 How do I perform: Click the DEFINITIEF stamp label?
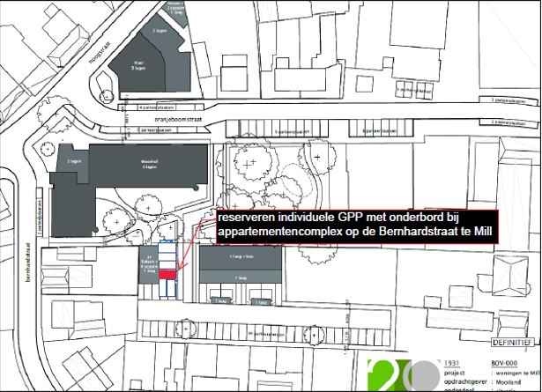[x=509, y=336]
